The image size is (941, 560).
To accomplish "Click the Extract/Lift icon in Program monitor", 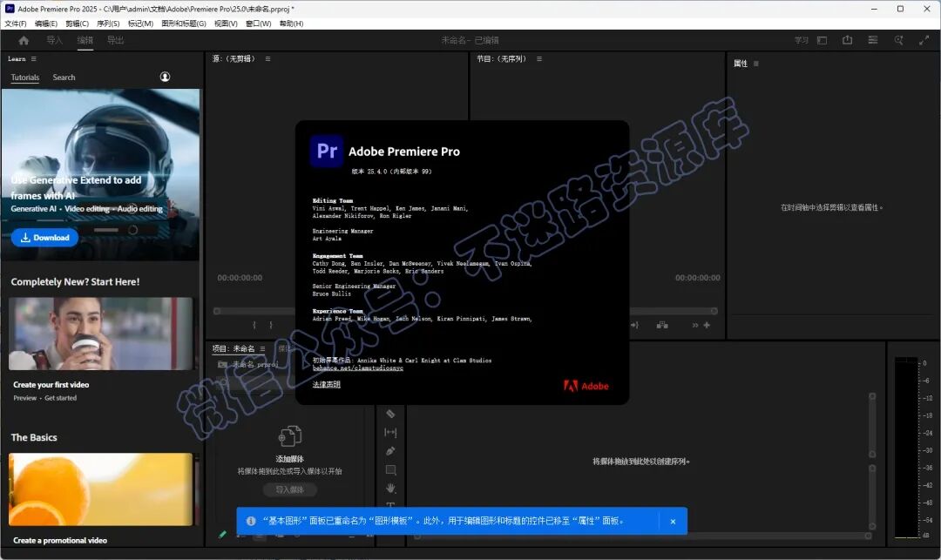I will 662,325.
